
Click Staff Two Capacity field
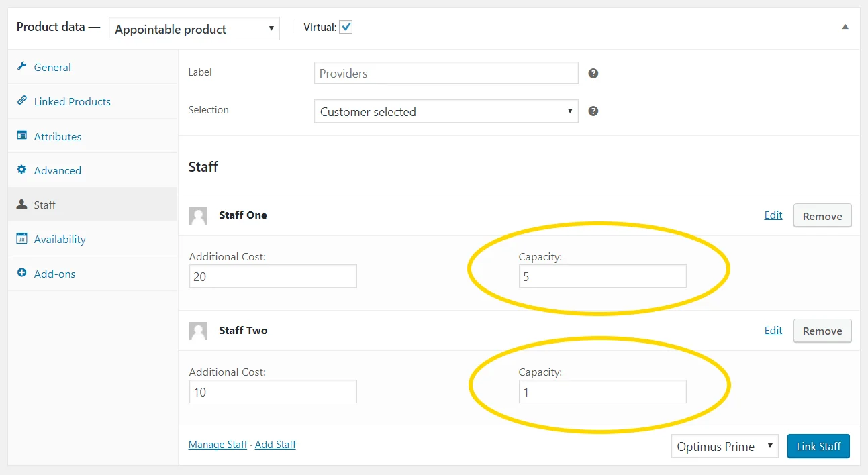(x=602, y=391)
